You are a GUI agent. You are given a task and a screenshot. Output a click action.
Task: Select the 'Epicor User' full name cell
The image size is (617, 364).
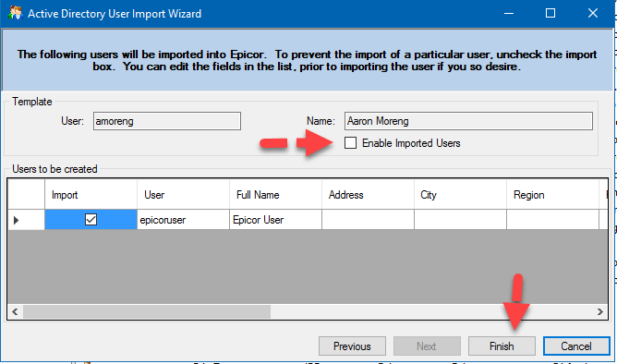(275, 220)
